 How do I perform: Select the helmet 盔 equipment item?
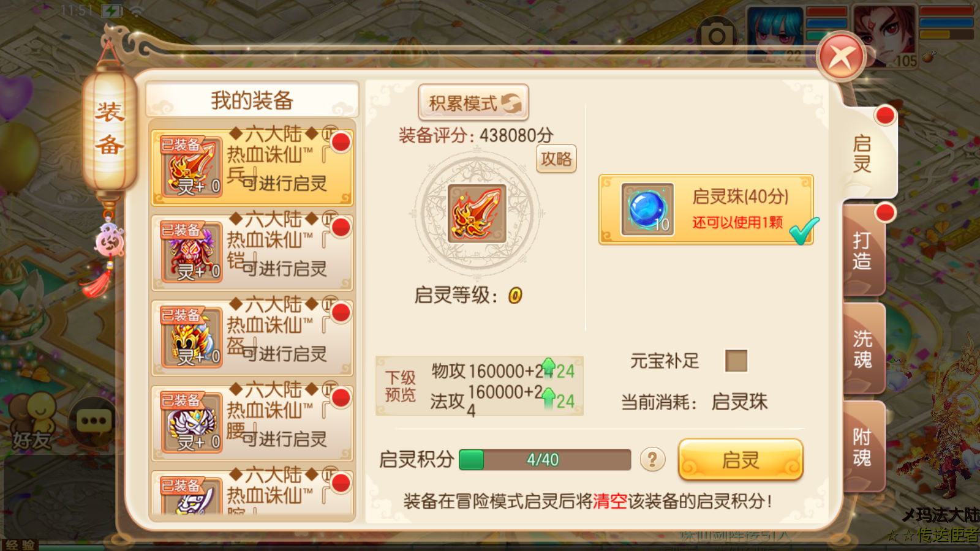coord(253,337)
